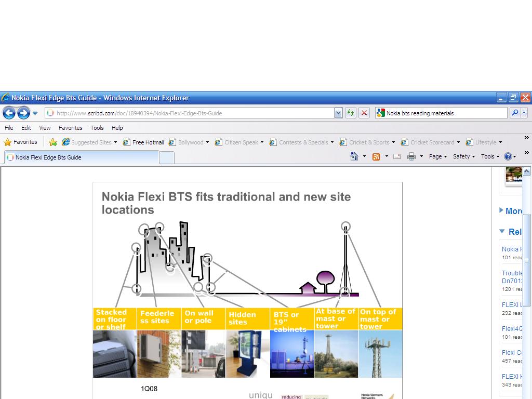Open the View menu
Screen dimensions: 532x399
pyautogui.click(x=45, y=128)
